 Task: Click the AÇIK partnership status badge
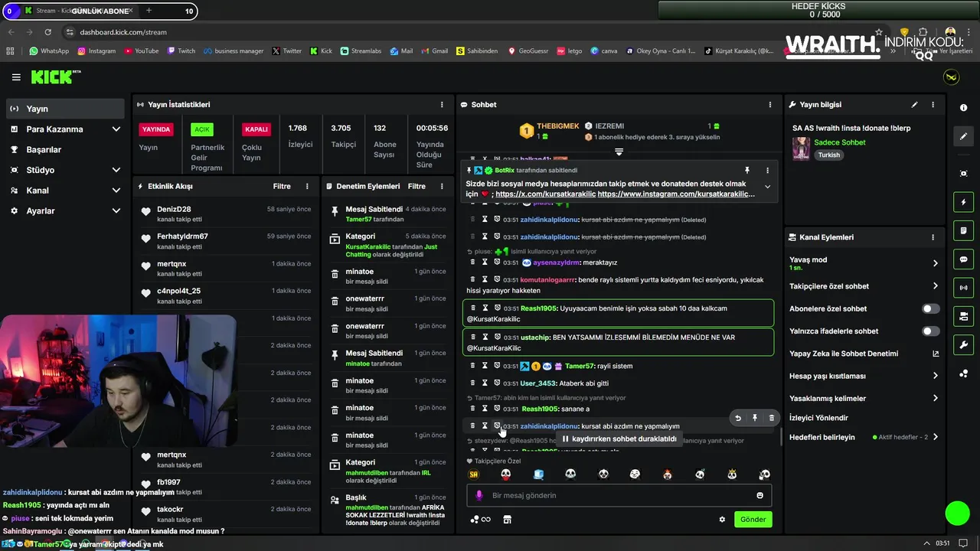(x=202, y=129)
